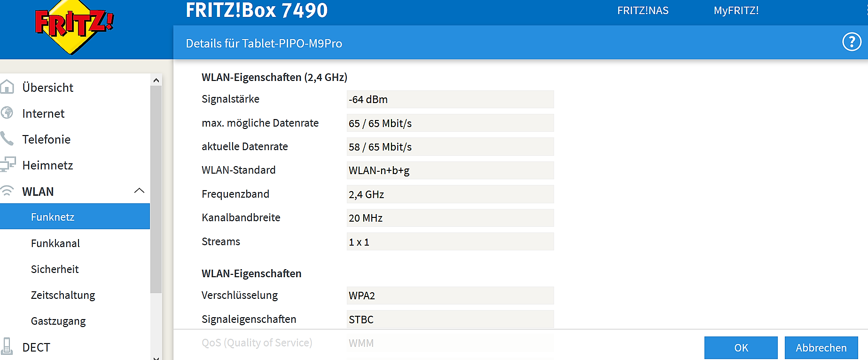This screenshot has width=868, height=360.
Task: Click the Heimnetz computers icon
Action: [8, 164]
